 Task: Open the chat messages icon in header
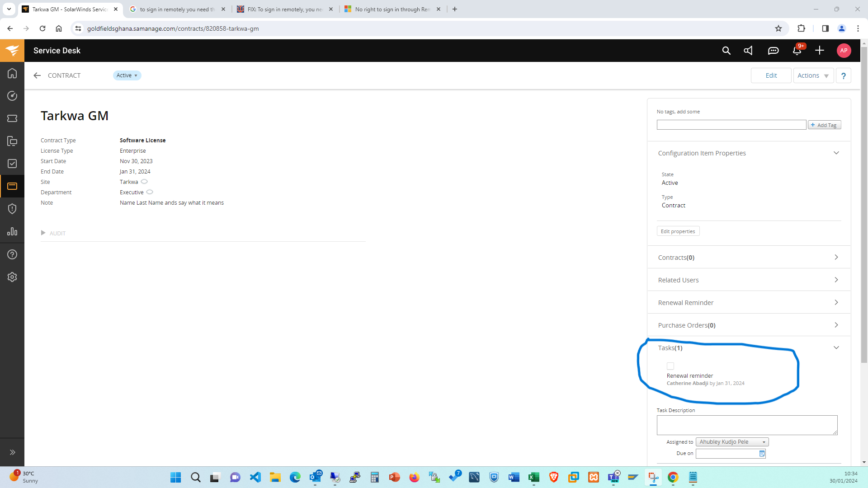(x=773, y=51)
